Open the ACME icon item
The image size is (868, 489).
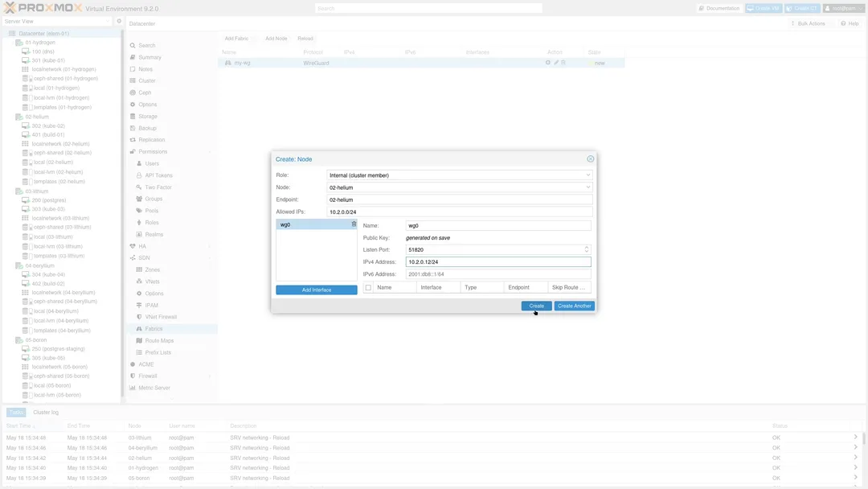coord(133,364)
